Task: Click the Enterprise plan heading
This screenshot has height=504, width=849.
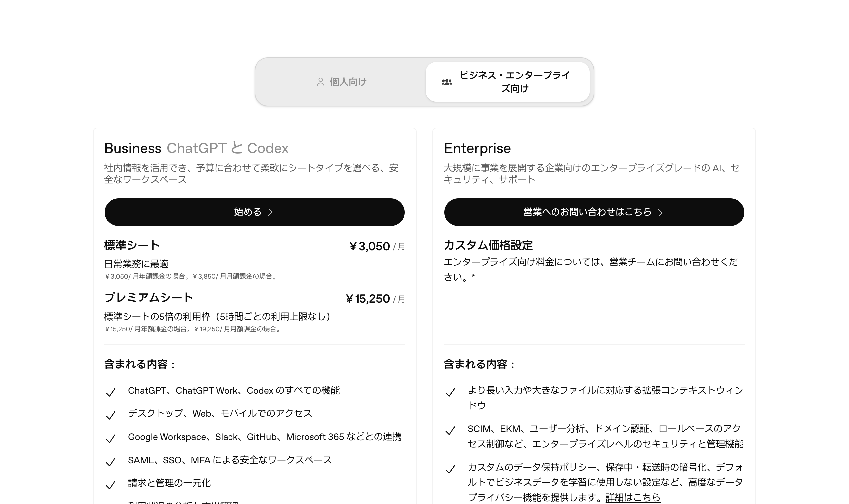Action: coord(477,148)
